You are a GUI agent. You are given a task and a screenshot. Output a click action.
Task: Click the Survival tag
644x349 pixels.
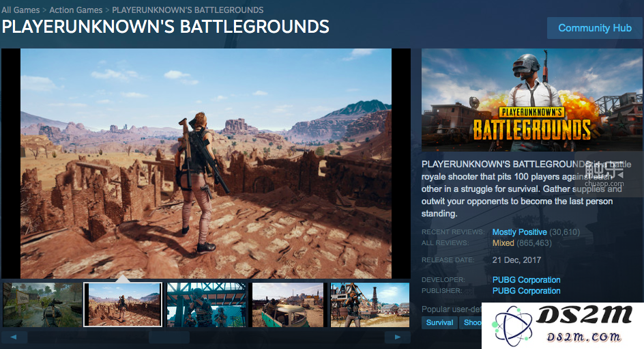[x=439, y=322]
